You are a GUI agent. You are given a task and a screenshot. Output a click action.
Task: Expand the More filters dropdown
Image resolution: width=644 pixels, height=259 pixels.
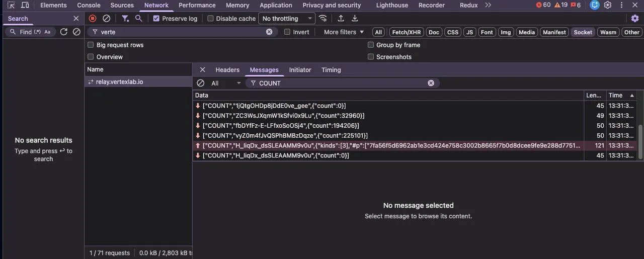[x=344, y=32]
